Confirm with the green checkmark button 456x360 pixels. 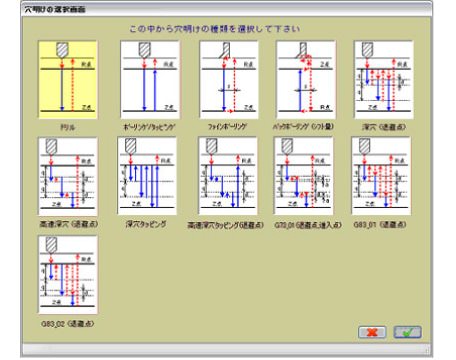tap(407, 332)
